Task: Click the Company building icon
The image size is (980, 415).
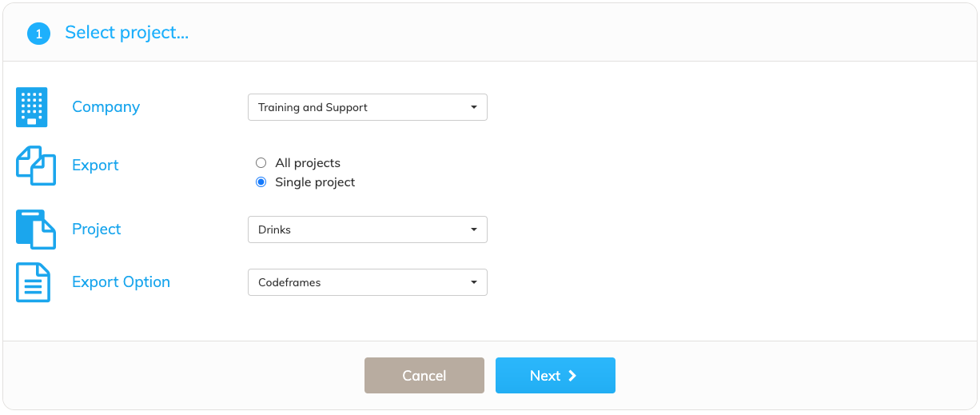Action: tap(32, 107)
